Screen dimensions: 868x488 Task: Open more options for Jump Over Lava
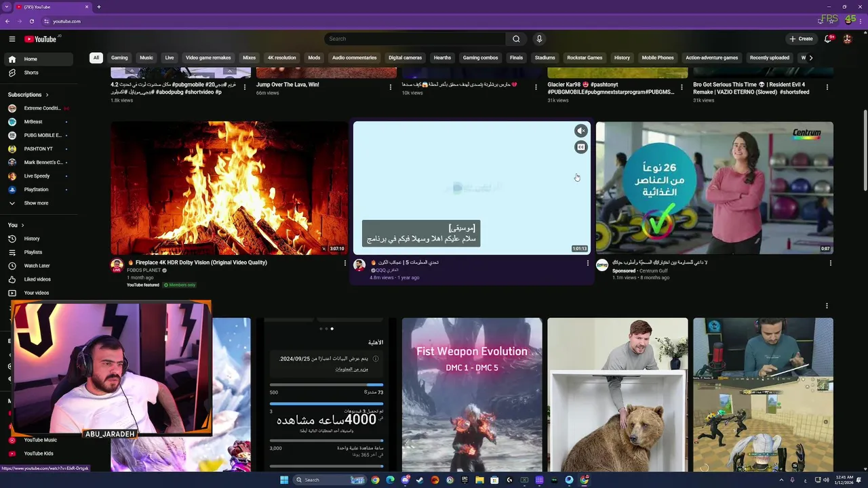coord(391,87)
